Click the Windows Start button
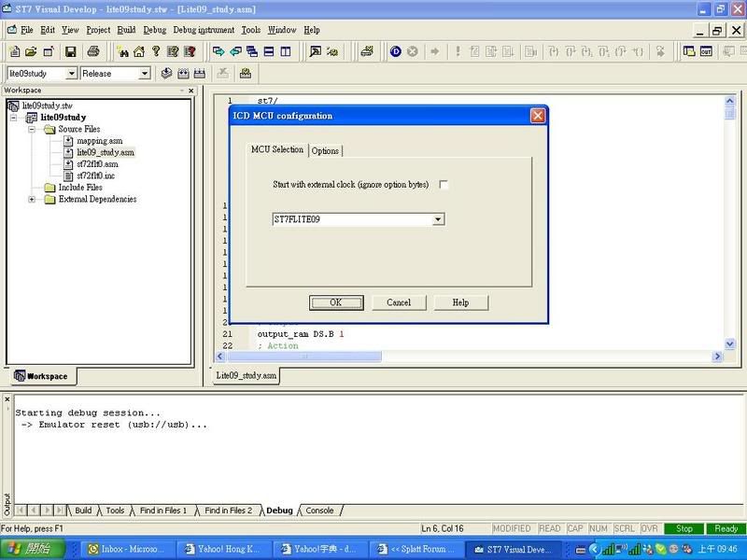The height and width of the screenshot is (560, 747). click(33, 550)
